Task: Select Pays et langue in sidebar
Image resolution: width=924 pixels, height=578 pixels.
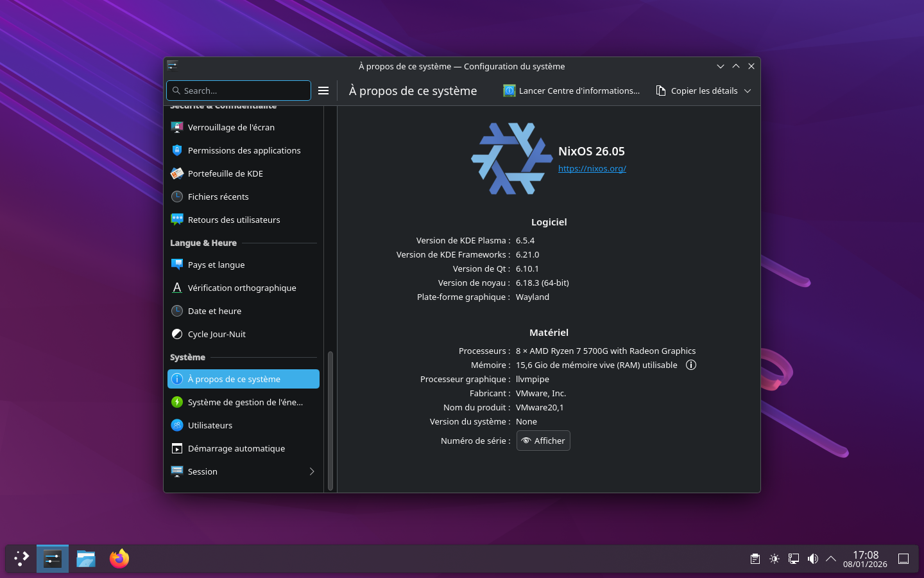Action: click(x=216, y=265)
